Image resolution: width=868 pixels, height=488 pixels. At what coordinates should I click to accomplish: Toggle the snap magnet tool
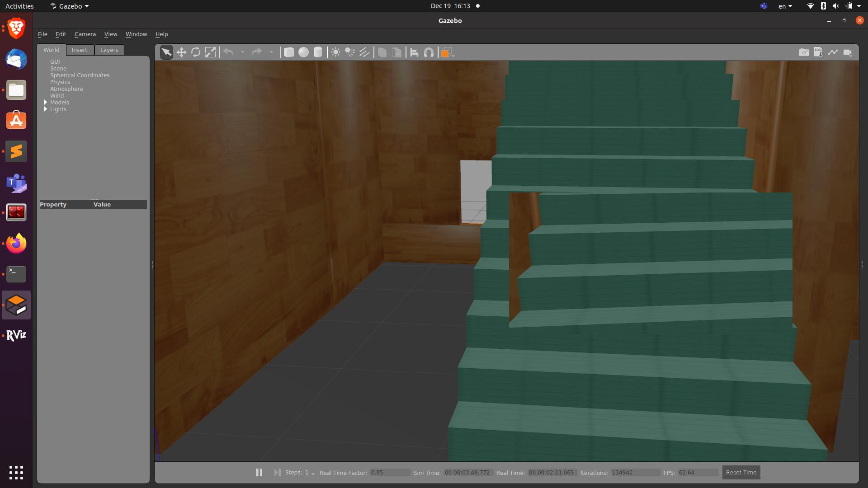[x=429, y=52]
